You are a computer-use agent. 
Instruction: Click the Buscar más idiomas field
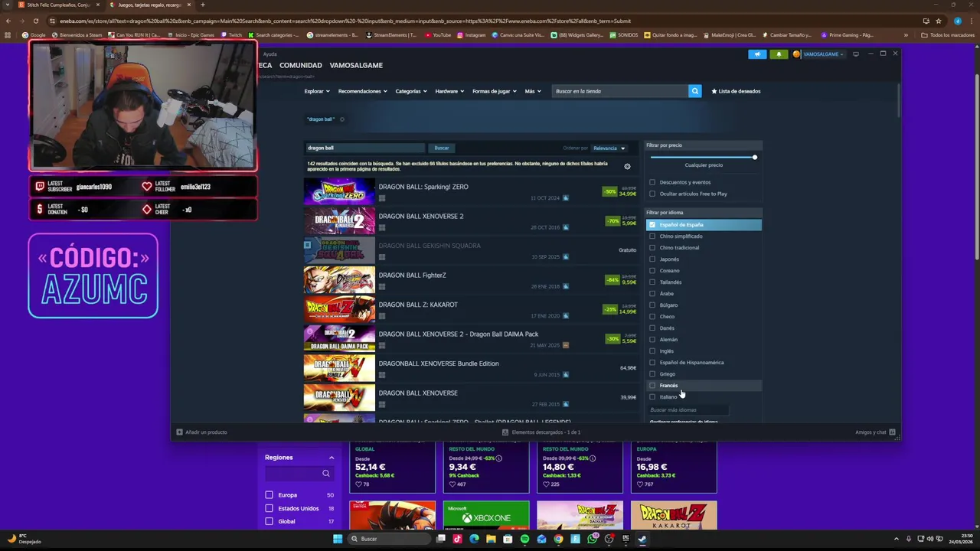688,410
